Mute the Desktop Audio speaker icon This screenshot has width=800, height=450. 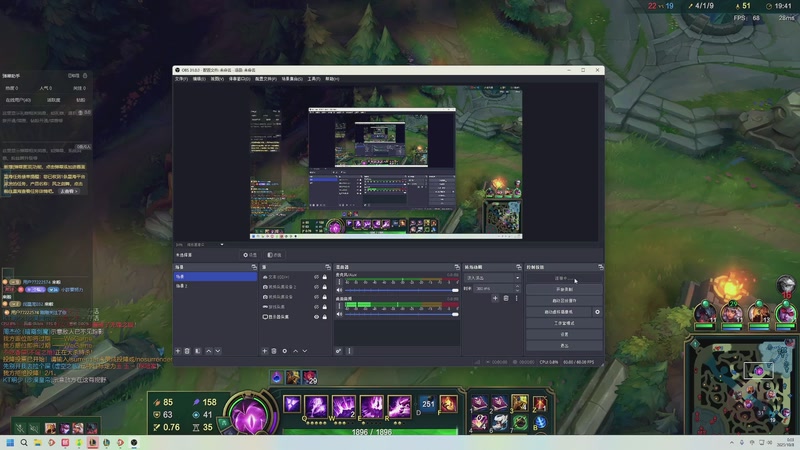tap(339, 314)
